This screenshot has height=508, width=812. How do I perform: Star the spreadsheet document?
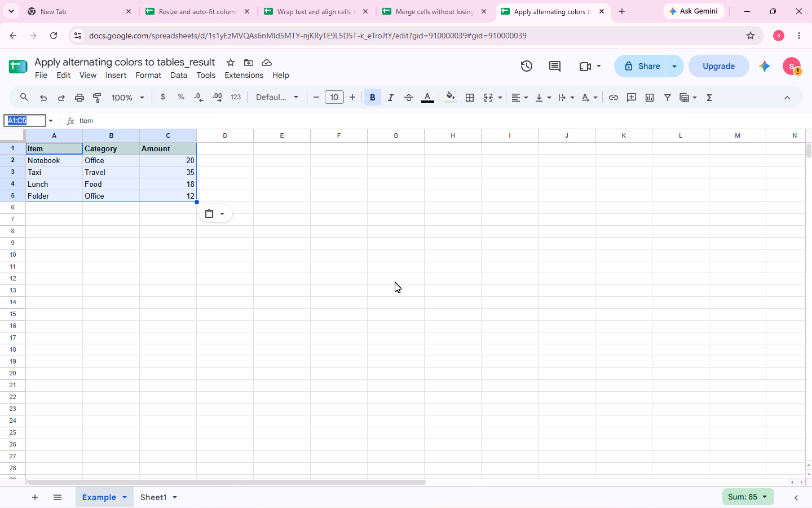pos(231,63)
